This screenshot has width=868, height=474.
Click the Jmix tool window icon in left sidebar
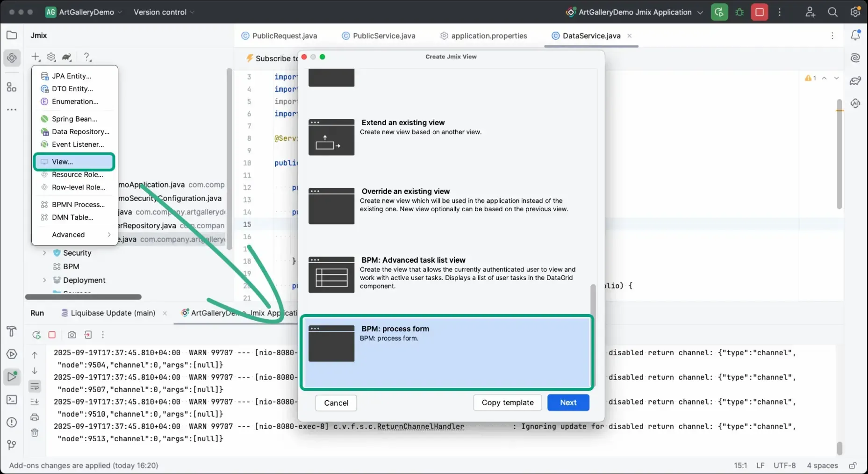coord(12,58)
